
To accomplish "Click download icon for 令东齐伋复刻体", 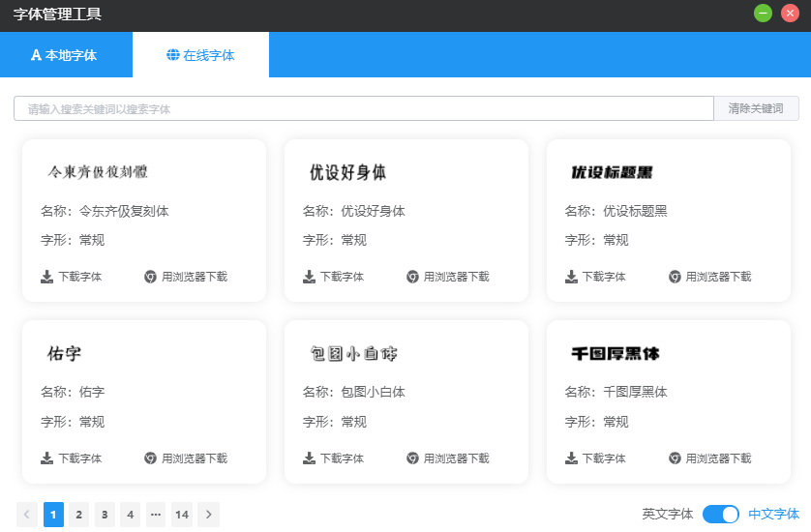I will coord(46,277).
